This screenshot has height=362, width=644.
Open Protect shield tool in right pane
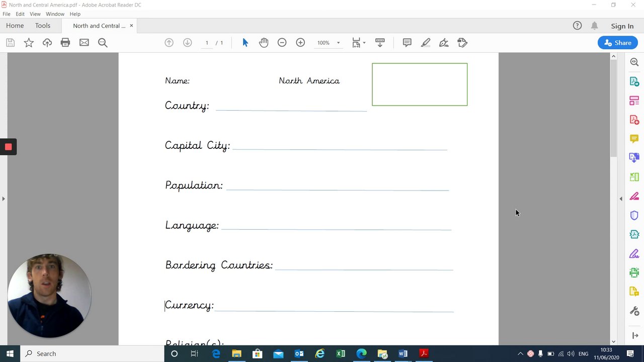coord(634,215)
